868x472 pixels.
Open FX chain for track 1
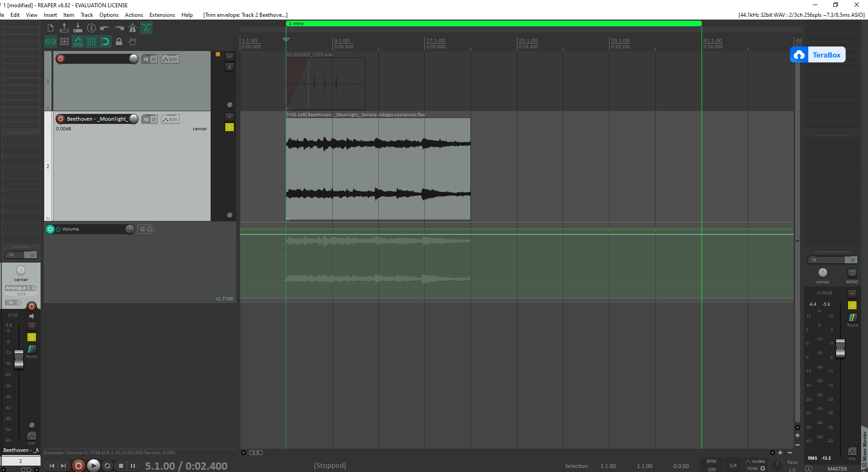click(x=146, y=59)
